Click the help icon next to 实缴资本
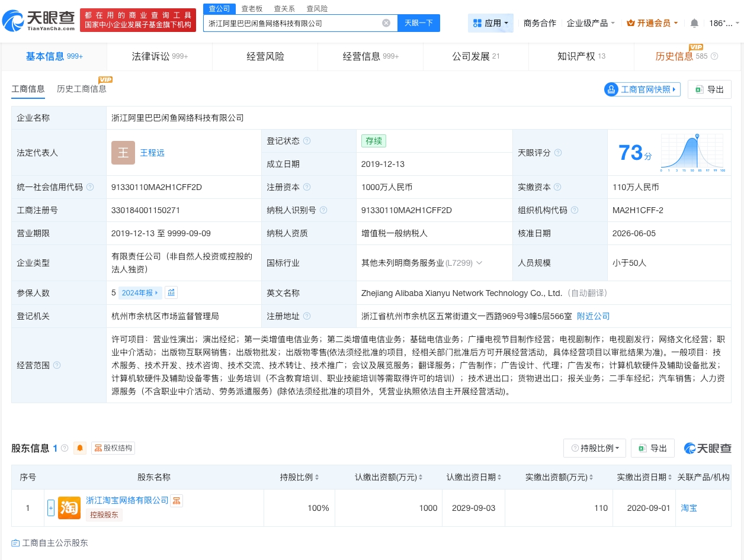The height and width of the screenshot is (560, 744). pyautogui.click(x=558, y=187)
